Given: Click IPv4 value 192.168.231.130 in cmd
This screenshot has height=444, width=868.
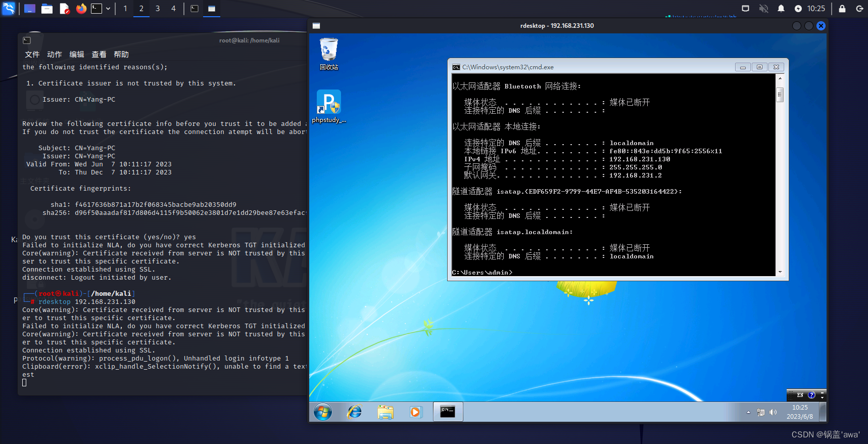Looking at the screenshot, I should tap(640, 159).
